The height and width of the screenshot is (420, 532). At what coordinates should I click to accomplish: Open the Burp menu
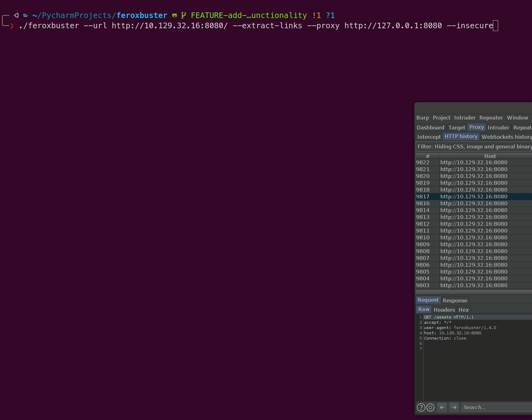[x=422, y=118]
